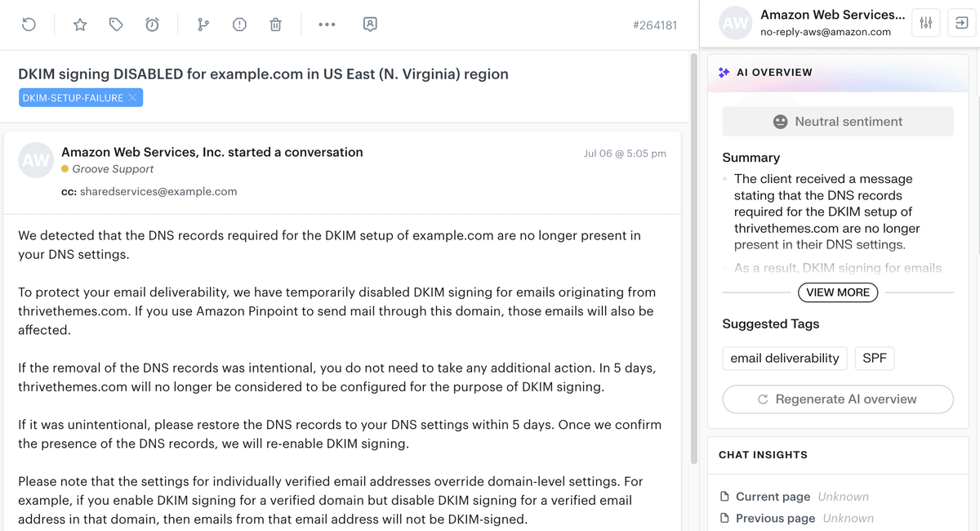Click the cc address sharedservices@example.com

[158, 192]
